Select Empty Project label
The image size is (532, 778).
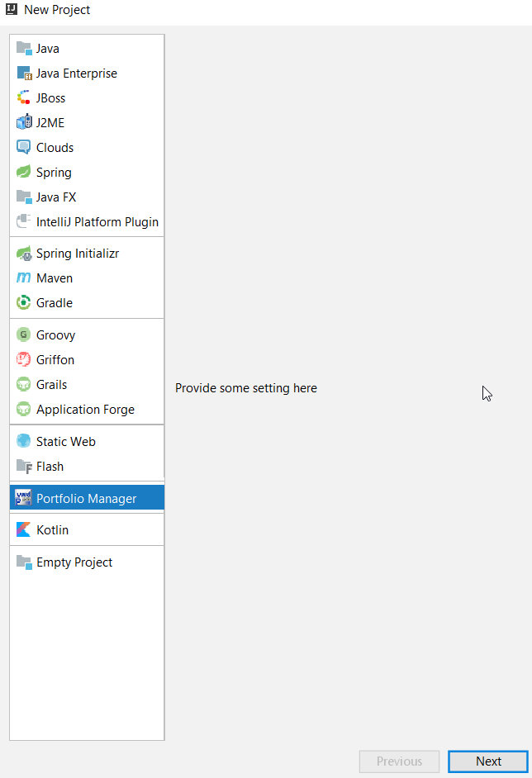pyautogui.click(x=74, y=562)
